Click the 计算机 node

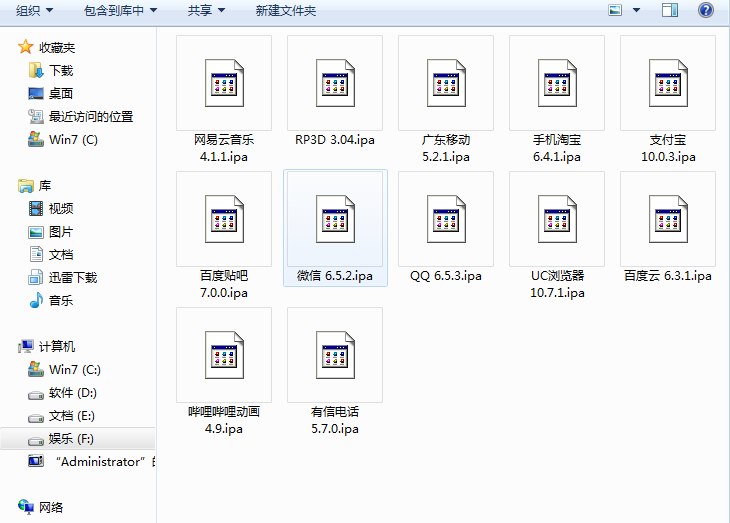click(57, 346)
